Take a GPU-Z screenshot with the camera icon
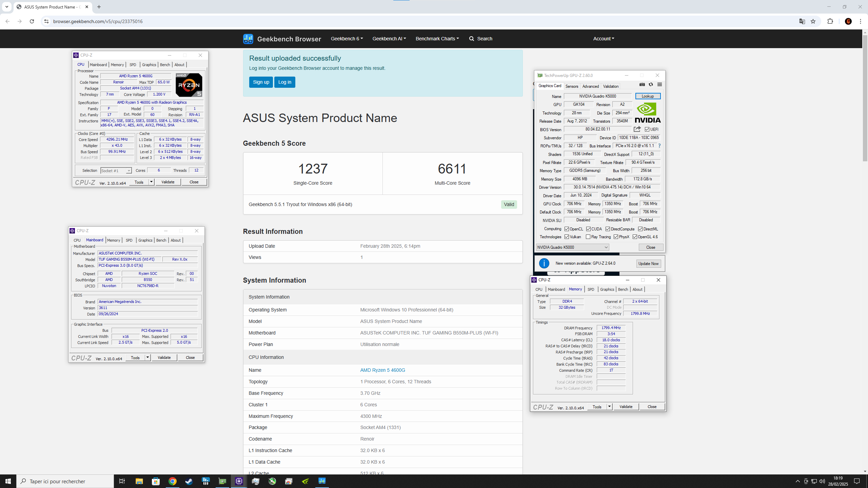The image size is (868, 488). coord(642,84)
